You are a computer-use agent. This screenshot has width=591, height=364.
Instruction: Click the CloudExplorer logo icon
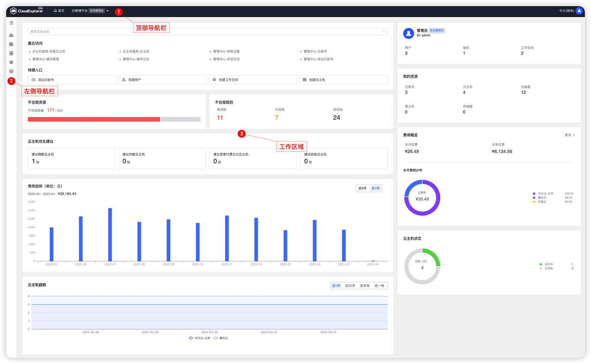(x=13, y=11)
